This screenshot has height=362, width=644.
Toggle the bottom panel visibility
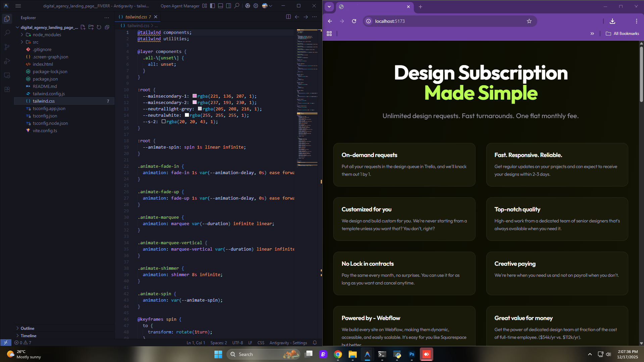(x=220, y=6)
